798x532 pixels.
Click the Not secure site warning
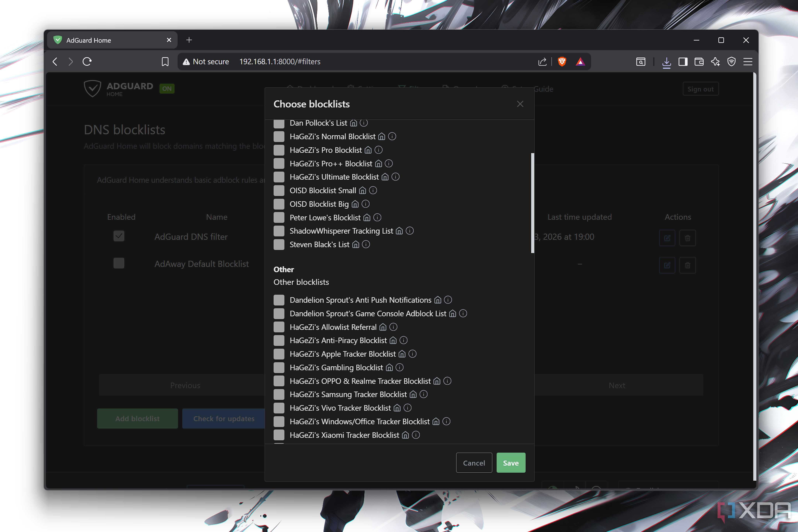[206, 61]
